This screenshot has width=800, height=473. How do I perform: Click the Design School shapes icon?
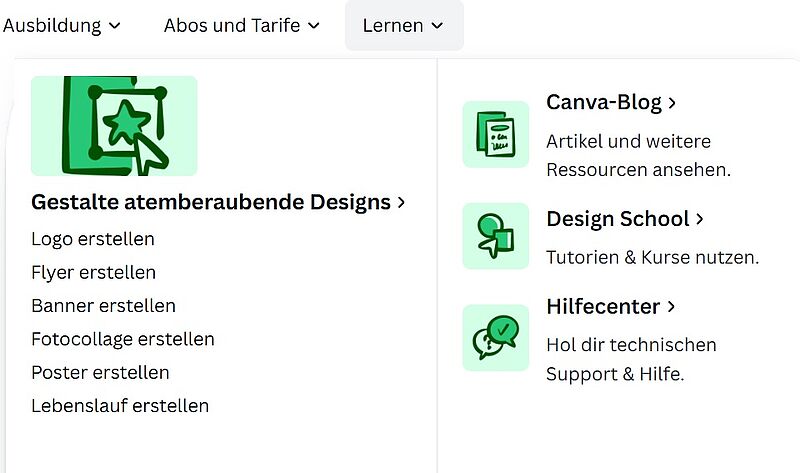click(495, 236)
